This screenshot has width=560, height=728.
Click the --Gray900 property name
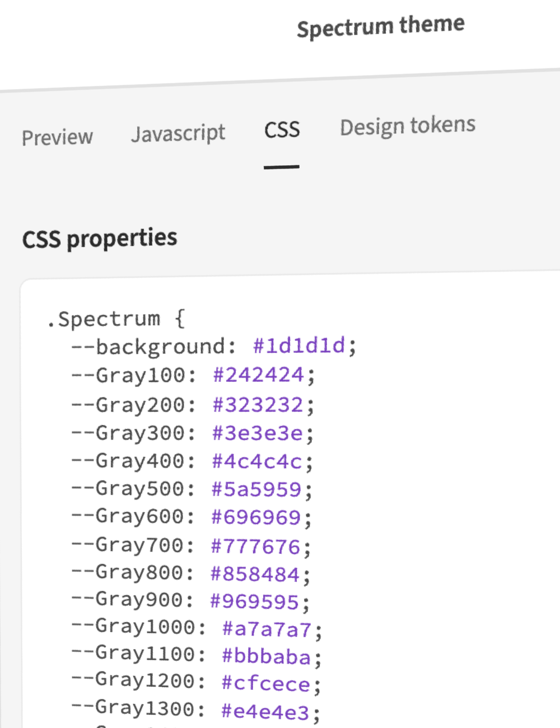pyautogui.click(x=132, y=599)
